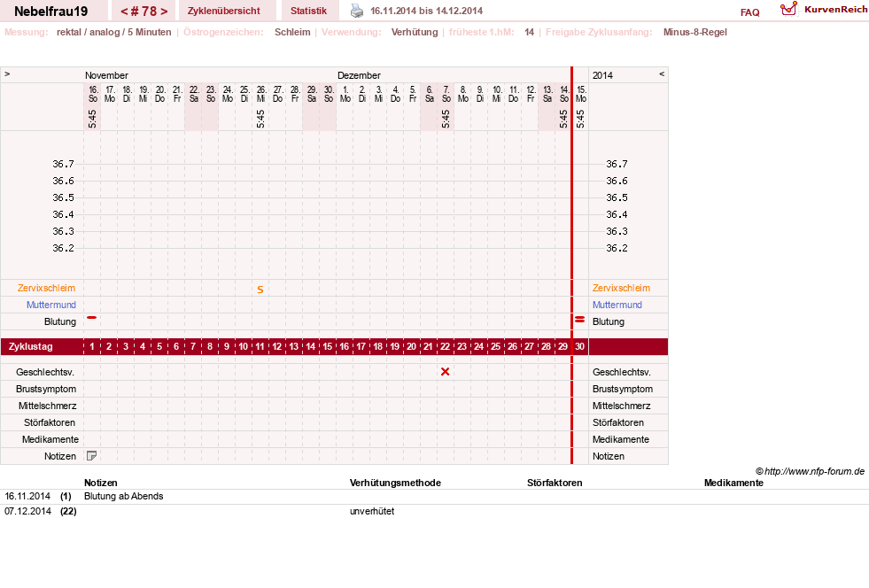The height and width of the screenshot is (588, 869).
Task: Click the früheste 1.hM value 14
Action: point(529,32)
